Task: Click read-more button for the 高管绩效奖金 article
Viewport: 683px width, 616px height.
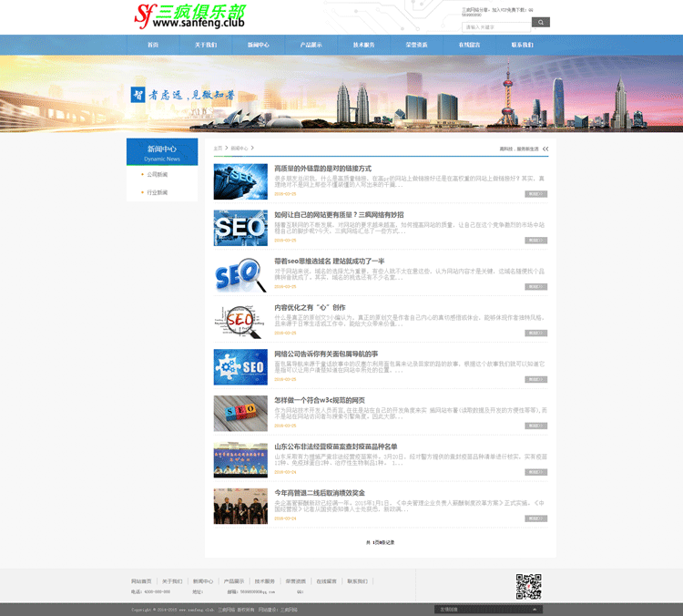Action: (x=535, y=518)
